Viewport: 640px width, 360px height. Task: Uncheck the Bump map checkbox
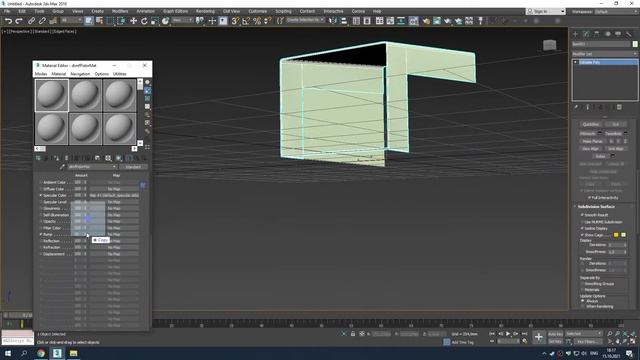pos(41,234)
